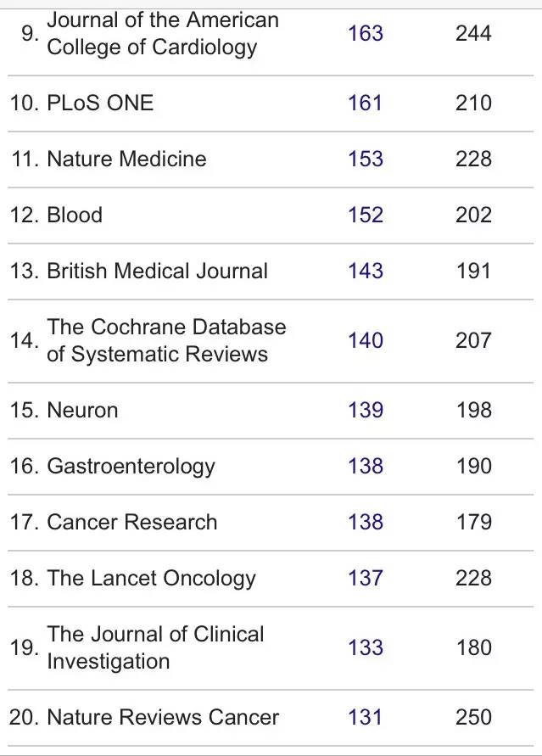542x756 pixels.
Task: Select The Lancet Oncology journal title
Action: click(x=151, y=579)
